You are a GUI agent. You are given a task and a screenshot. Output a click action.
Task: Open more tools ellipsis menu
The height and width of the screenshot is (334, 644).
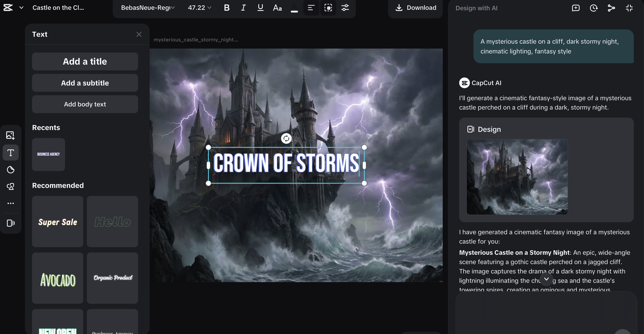10,203
